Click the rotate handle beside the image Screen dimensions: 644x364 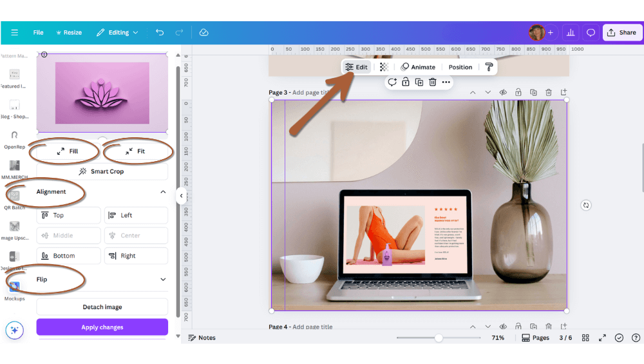tap(586, 205)
